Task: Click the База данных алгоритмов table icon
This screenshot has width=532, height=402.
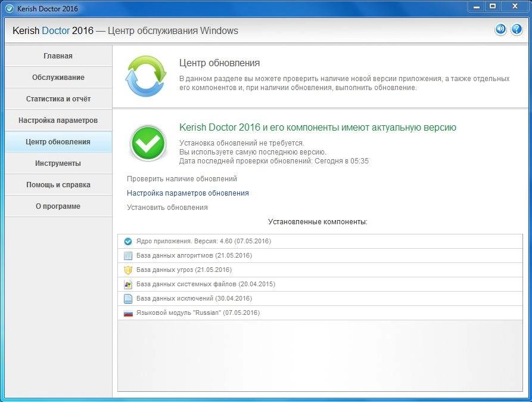Action: [x=128, y=255]
